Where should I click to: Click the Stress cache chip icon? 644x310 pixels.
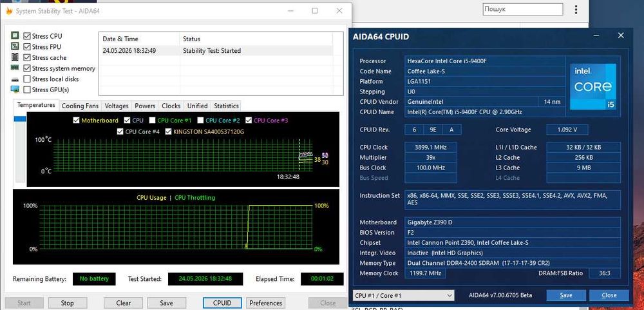(15, 57)
